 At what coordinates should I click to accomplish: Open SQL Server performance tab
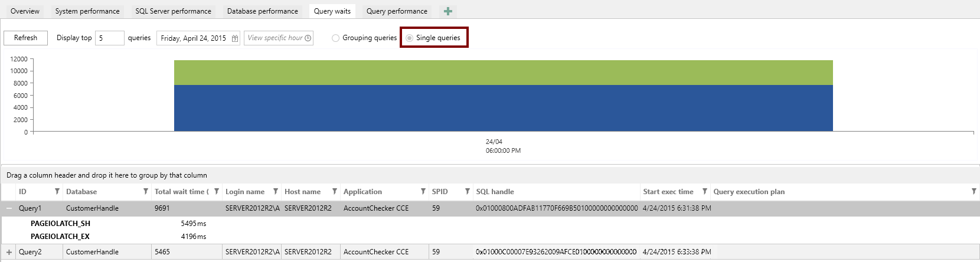pyautogui.click(x=173, y=11)
